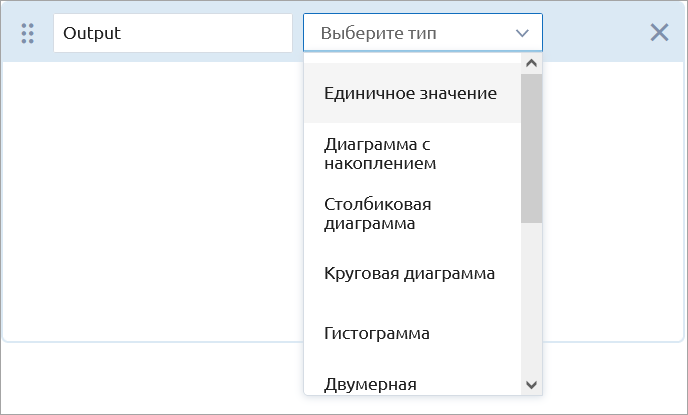Click the Output name text field
Screen dimensions: 688x415
pos(173,33)
